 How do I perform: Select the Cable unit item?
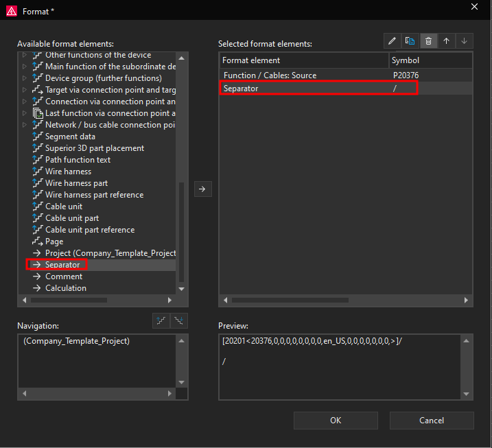coord(64,206)
